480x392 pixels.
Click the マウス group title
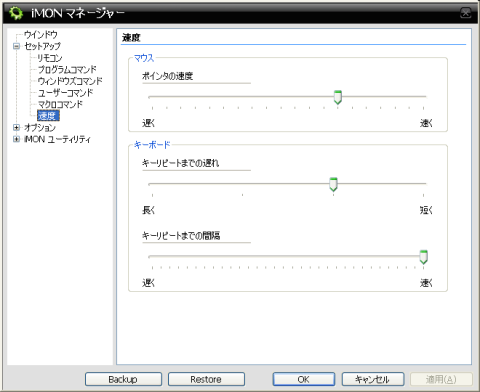point(144,58)
